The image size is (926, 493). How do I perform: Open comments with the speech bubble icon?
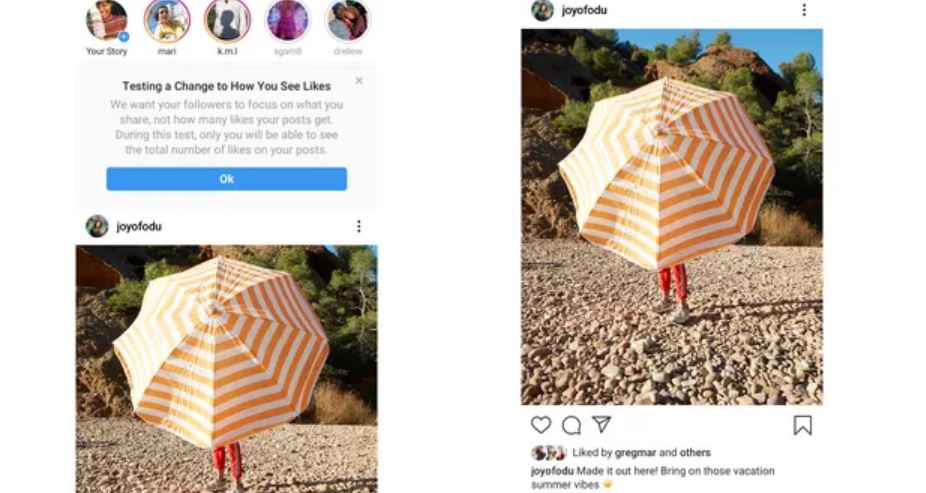(571, 425)
